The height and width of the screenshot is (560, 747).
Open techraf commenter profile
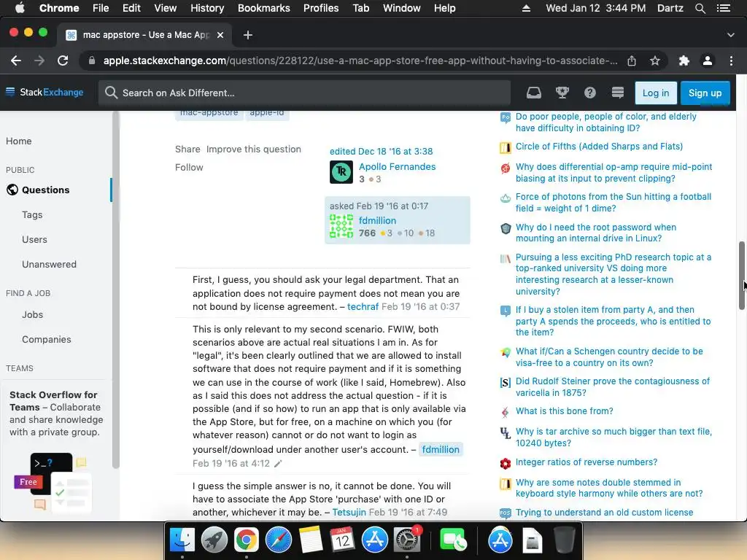click(363, 307)
